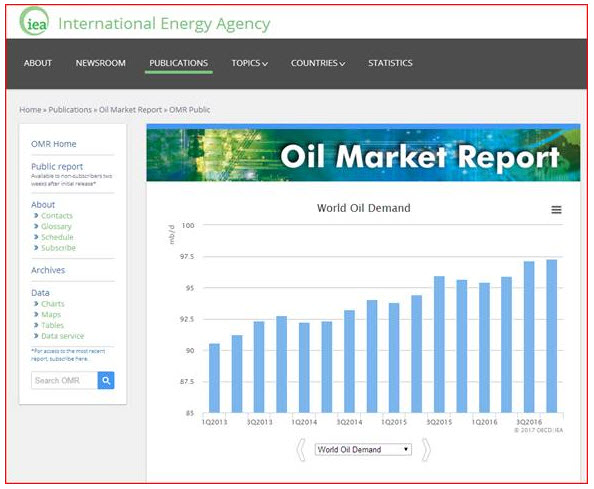Open the About sidebar heading
Viewport: 594px width, 489px height.
point(43,205)
